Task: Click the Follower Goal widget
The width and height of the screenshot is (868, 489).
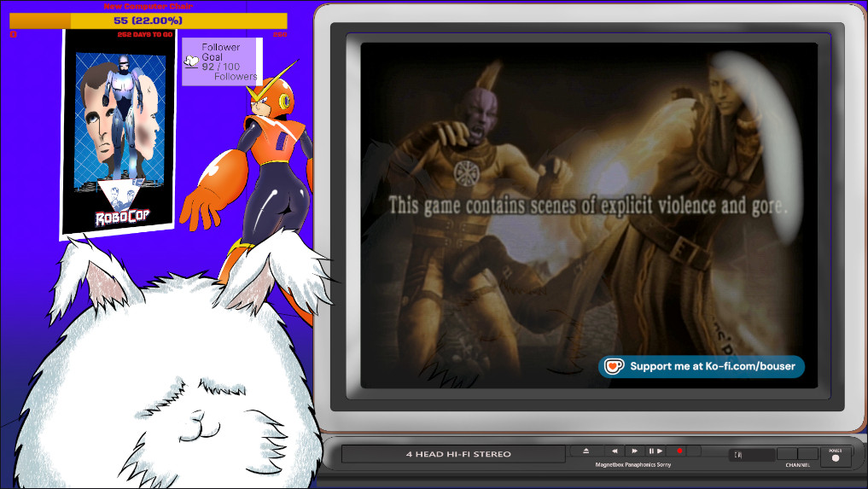Action: pos(222,61)
